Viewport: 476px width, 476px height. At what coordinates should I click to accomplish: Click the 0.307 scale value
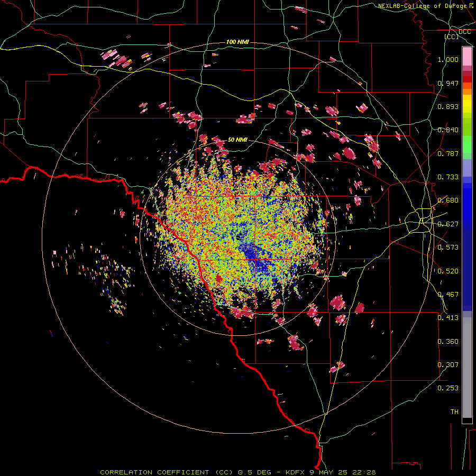(x=448, y=365)
